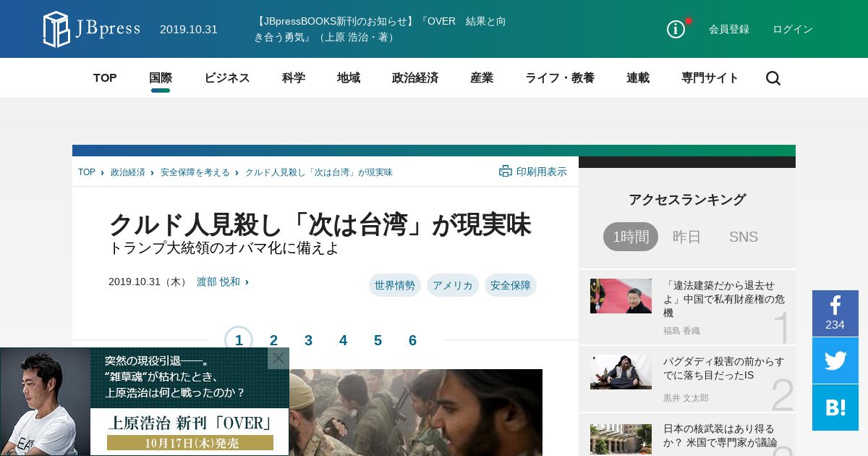The height and width of the screenshot is (456, 868).
Task: Go to article page 3
Action: click(308, 340)
